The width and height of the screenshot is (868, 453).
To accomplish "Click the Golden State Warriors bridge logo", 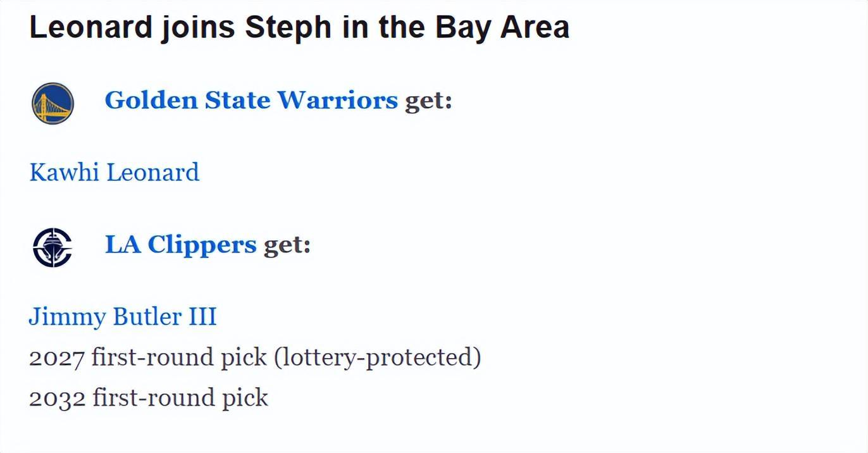I will click(53, 103).
